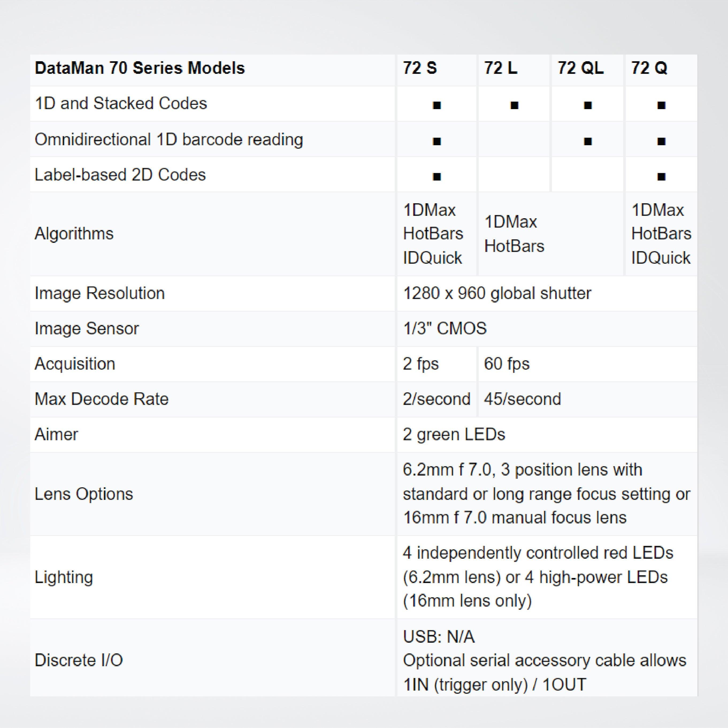
Task: Click the "2 green LEDs" Aimer value
Action: point(454,434)
